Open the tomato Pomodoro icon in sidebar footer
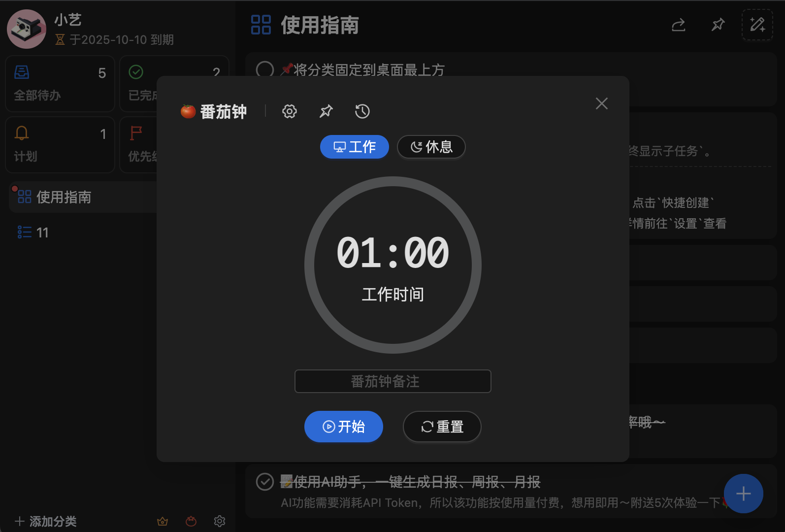Image resolution: width=785 pixels, height=532 pixels. click(191, 521)
